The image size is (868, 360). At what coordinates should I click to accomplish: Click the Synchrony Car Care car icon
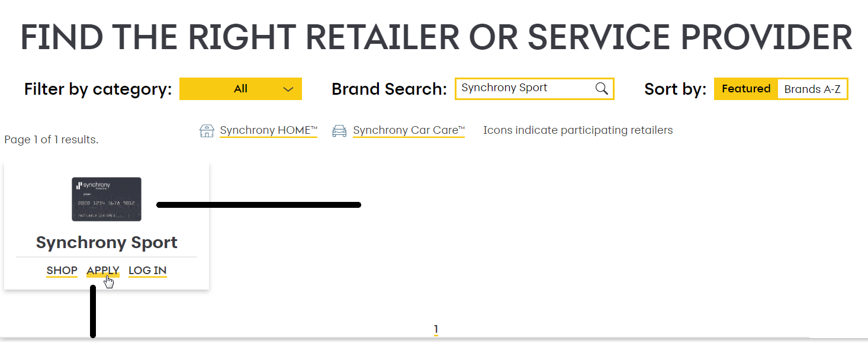pos(339,131)
